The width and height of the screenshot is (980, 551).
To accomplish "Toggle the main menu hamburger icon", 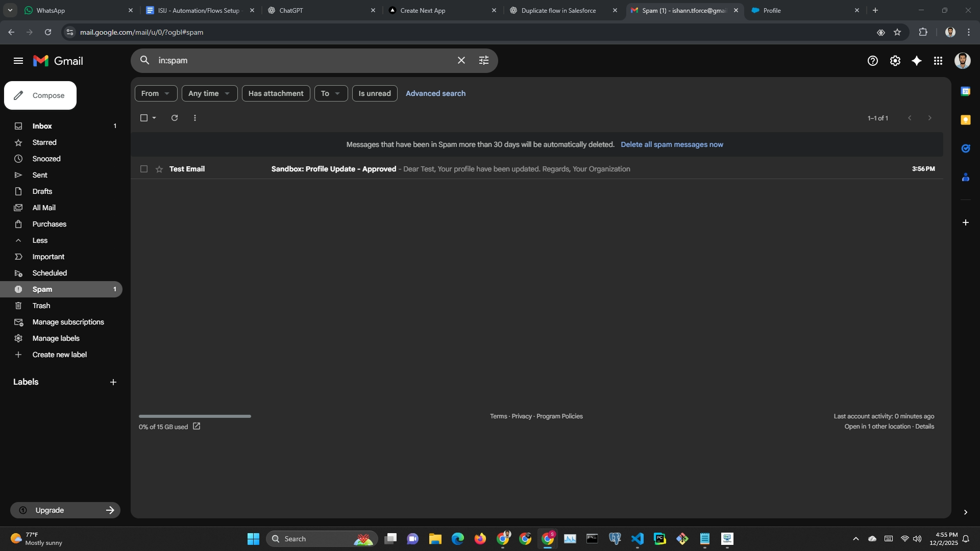I will [x=18, y=61].
